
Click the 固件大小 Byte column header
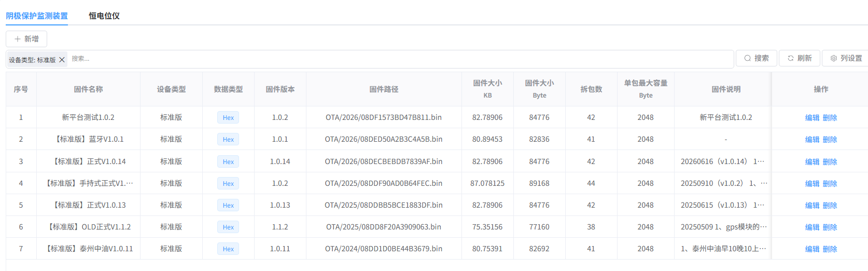(540, 89)
